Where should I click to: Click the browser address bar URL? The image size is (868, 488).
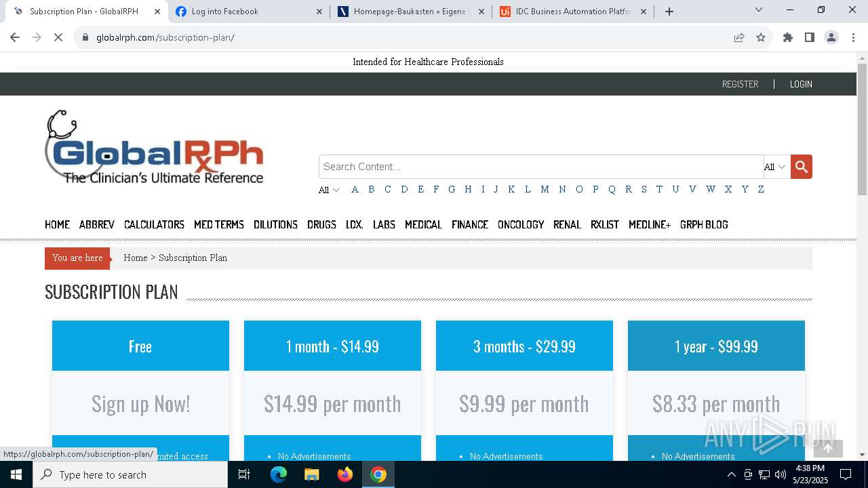pos(165,37)
